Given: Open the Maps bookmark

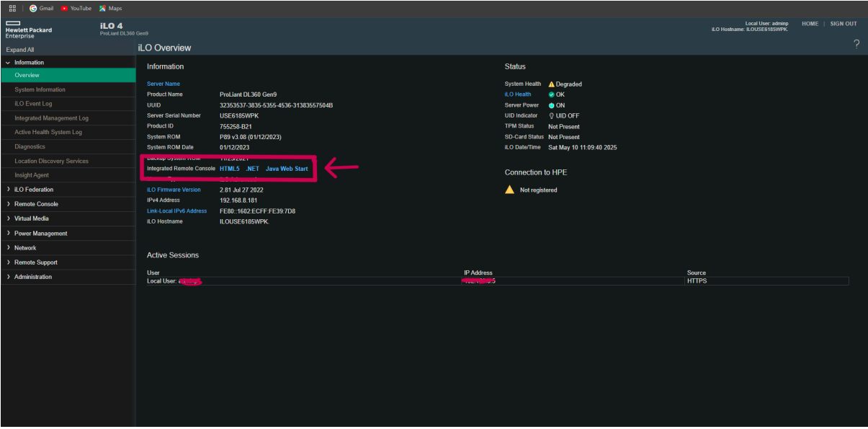Looking at the screenshot, I should [110, 9].
